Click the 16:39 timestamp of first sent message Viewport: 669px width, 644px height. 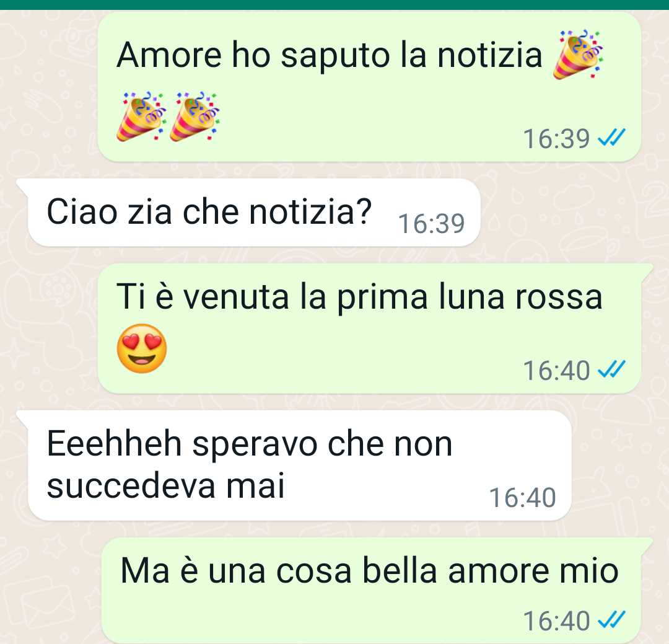tap(556, 139)
